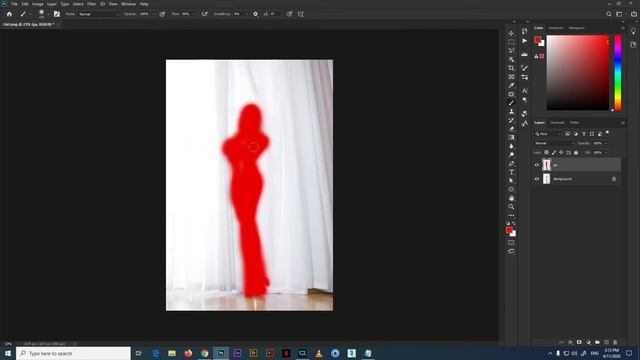Screen dimensions: 640x360
Task: Click the Windows taskbar search box
Action: click(x=73, y=353)
